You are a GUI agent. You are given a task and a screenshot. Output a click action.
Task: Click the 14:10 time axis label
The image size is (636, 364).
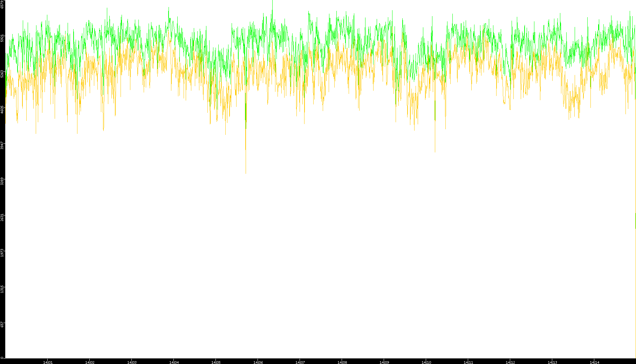426,362
